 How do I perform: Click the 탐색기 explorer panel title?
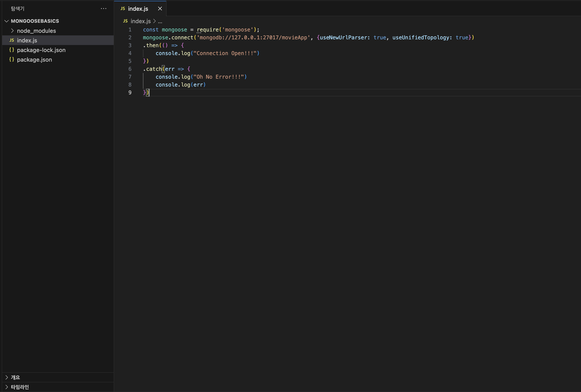pos(17,9)
